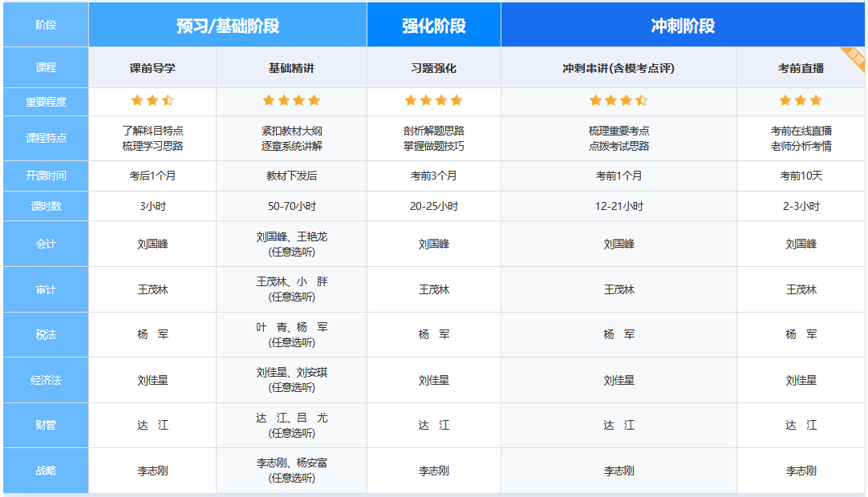The width and height of the screenshot is (868, 497).
Task: Click the 剖析解题思路 掌握做题技巧 cell
Action: coord(433,139)
